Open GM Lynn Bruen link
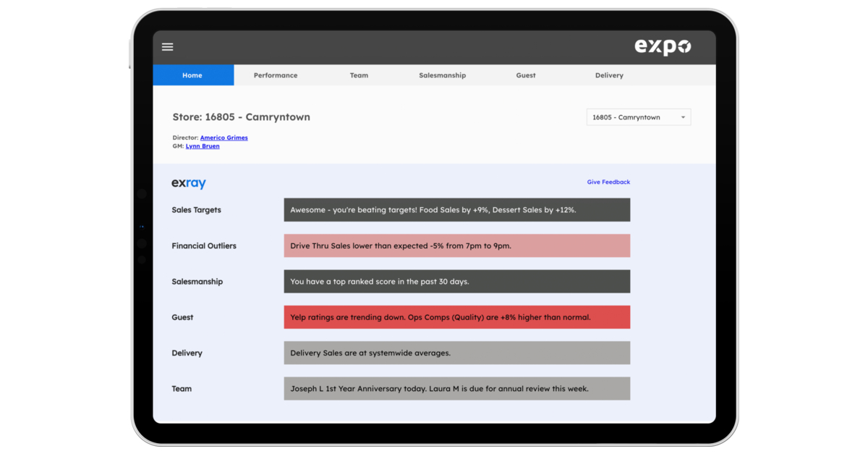 203,146
